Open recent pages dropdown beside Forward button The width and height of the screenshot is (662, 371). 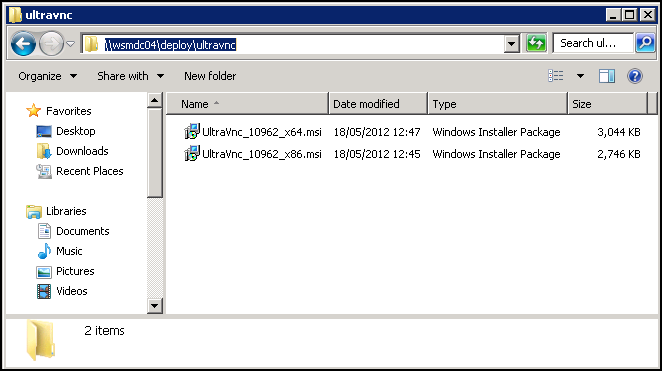click(71, 44)
